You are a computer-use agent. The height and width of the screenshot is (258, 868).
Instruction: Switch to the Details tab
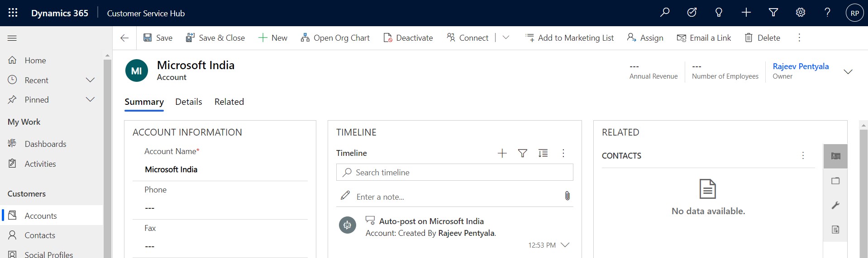pyautogui.click(x=189, y=102)
